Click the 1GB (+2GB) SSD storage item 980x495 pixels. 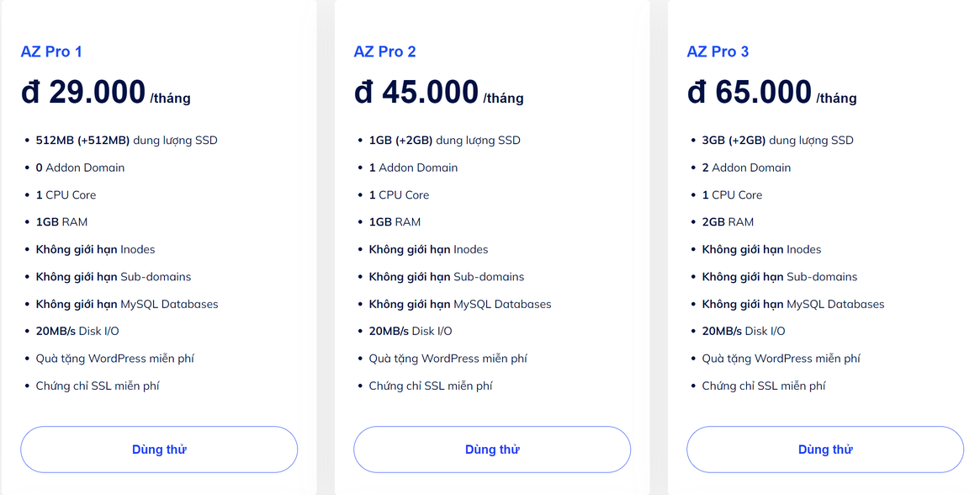point(444,141)
